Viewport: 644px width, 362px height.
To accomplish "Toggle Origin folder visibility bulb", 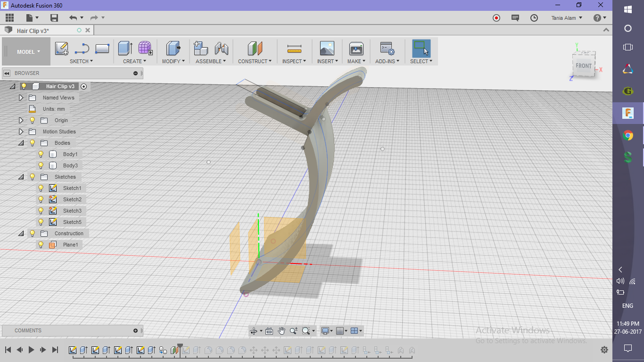I will pyautogui.click(x=33, y=120).
